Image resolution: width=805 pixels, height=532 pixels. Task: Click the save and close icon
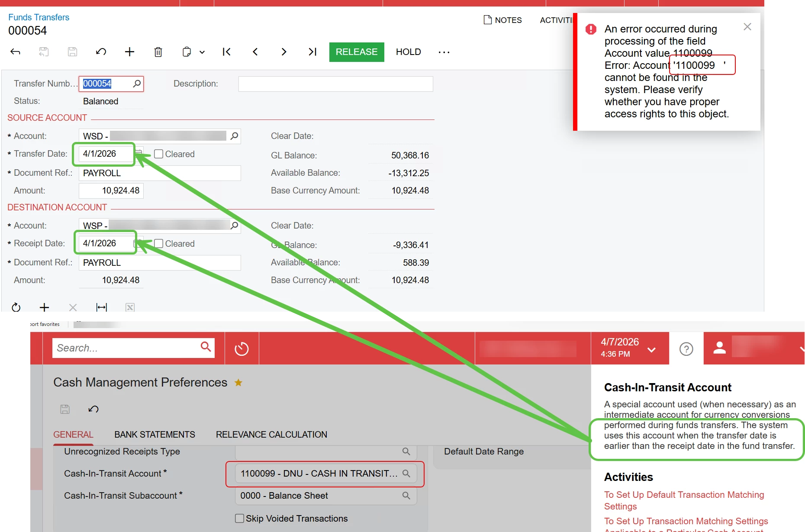pos(44,52)
